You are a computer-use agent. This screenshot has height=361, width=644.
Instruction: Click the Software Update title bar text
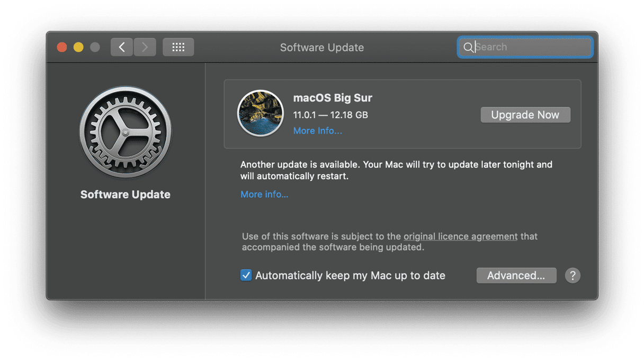[x=321, y=47]
